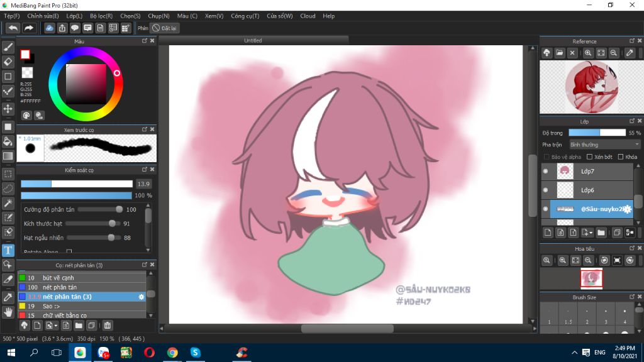Image resolution: width=644 pixels, height=362 pixels.
Task: Open the Bộ lọc(R) menu
Action: [x=101, y=16]
